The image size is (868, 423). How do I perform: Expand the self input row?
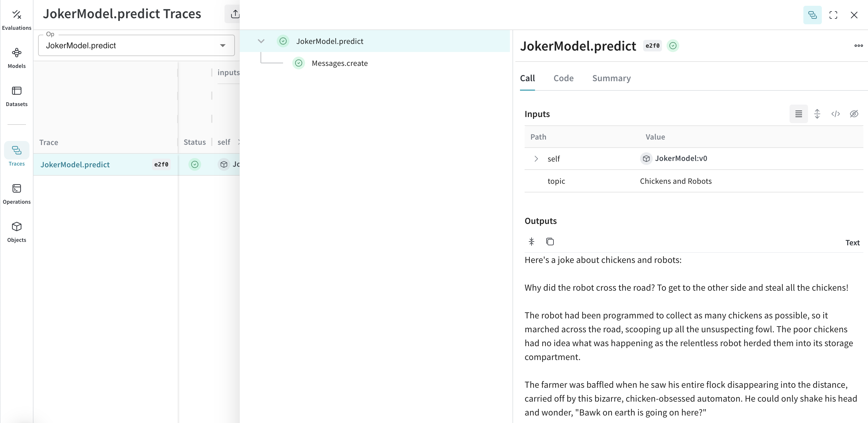[x=536, y=159]
